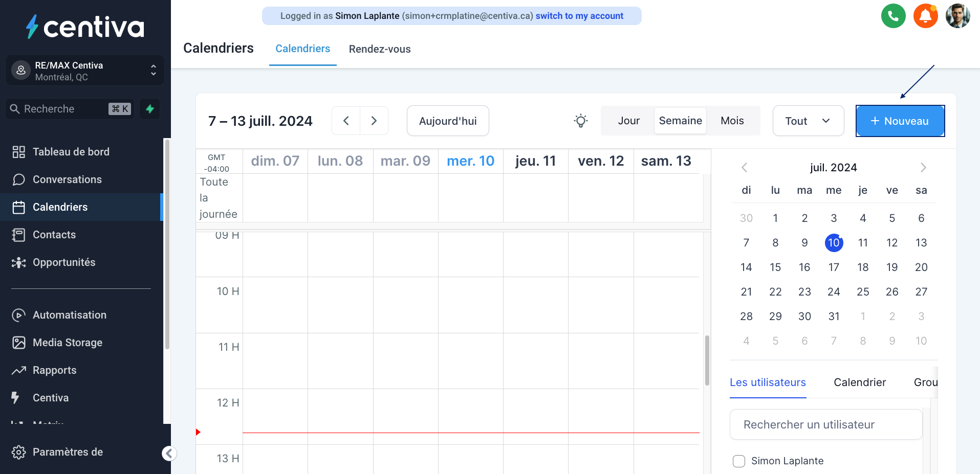Open the Tout filter dropdown

[808, 121]
